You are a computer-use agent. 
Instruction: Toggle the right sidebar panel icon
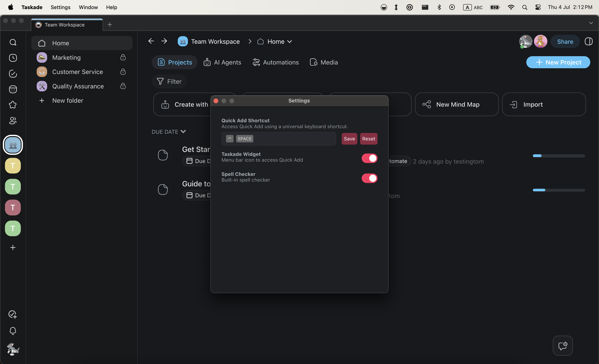tap(588, 42)
